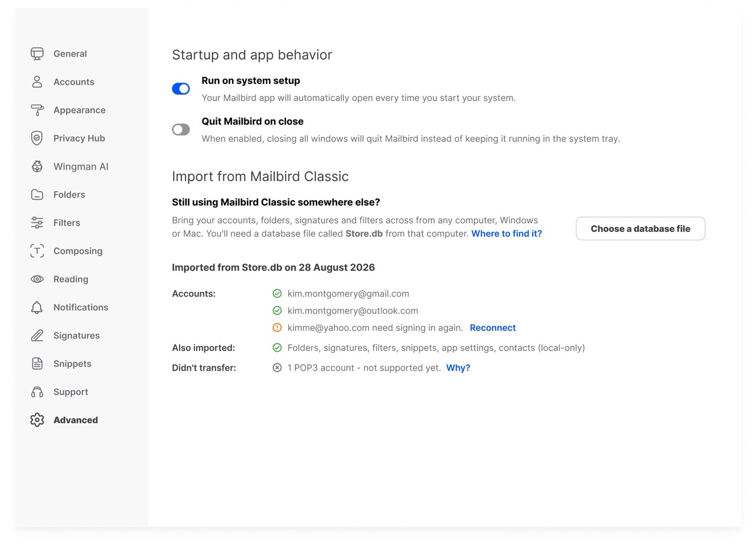The width and height of the screenshot is (756, 549).
Task: Click the Run on system setup label
Action: [x=251, y=81]
